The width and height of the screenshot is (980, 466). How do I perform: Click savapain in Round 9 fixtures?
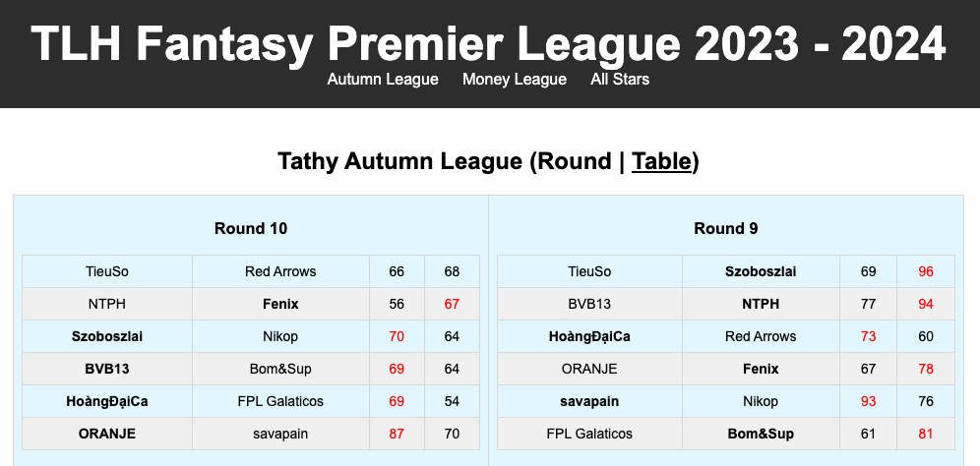[589, 401]
